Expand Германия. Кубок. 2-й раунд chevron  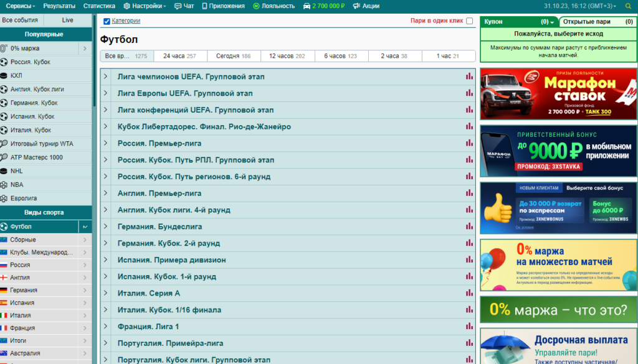pos(105,243)
